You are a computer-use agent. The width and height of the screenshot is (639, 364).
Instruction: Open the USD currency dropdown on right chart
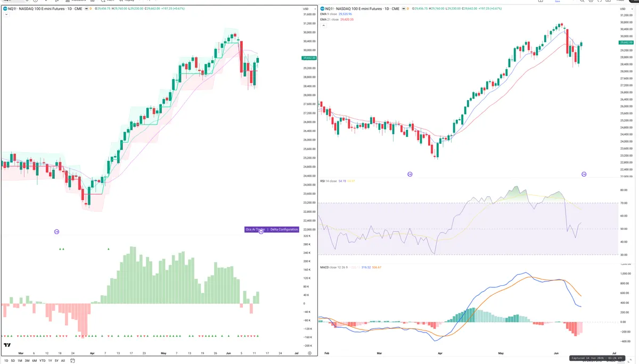626,9
